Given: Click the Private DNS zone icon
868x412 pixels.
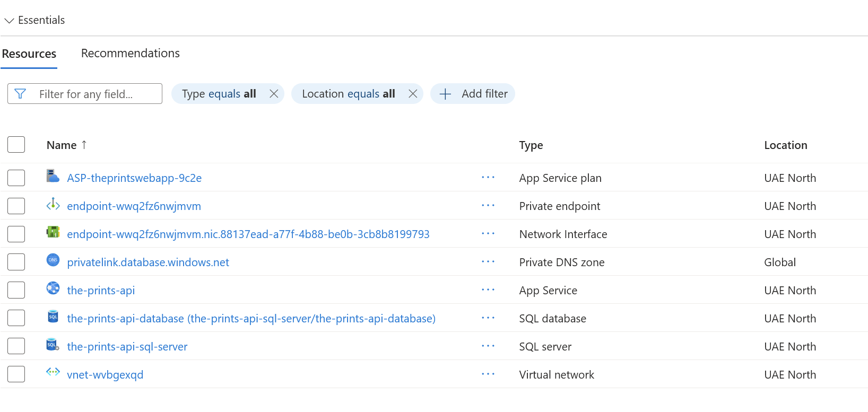Looking at the screenshot, I should [x=53, y=260].
